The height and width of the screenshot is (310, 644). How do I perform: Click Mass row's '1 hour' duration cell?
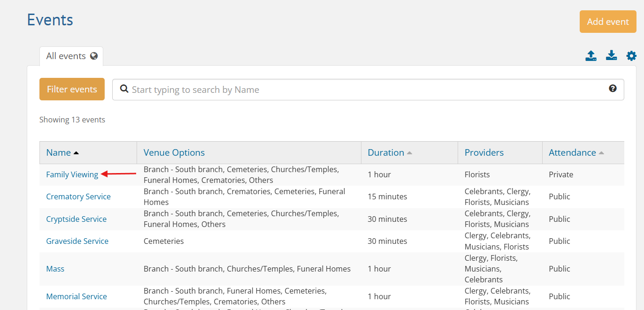pos(379,269)
